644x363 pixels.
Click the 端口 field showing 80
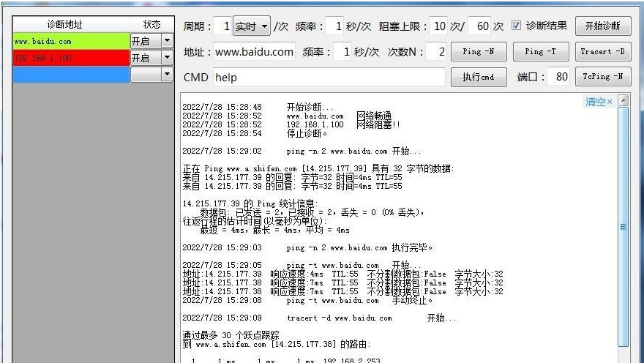559,77
